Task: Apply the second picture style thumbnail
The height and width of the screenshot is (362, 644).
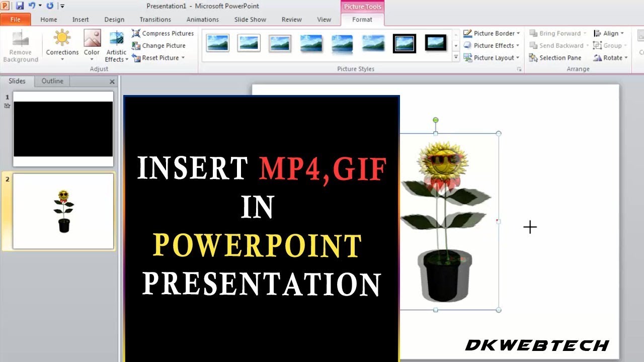Action: 249,43
